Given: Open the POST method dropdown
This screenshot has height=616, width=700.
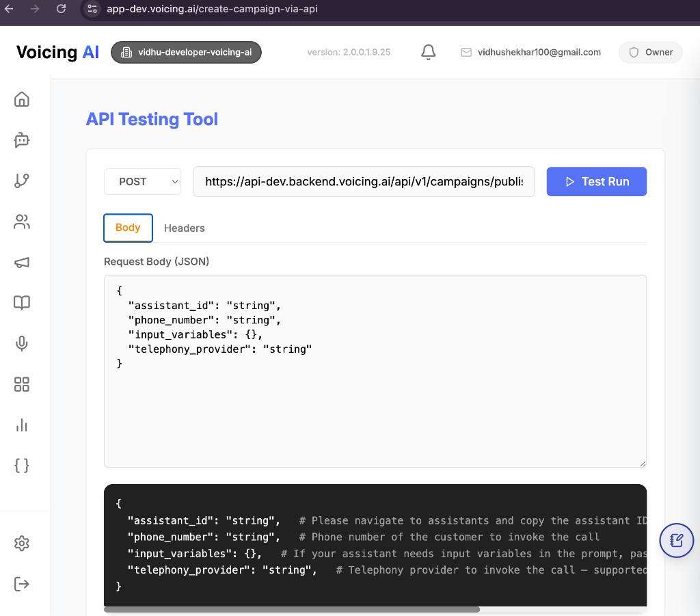Looking at the screenshot, I should (142, 182).
